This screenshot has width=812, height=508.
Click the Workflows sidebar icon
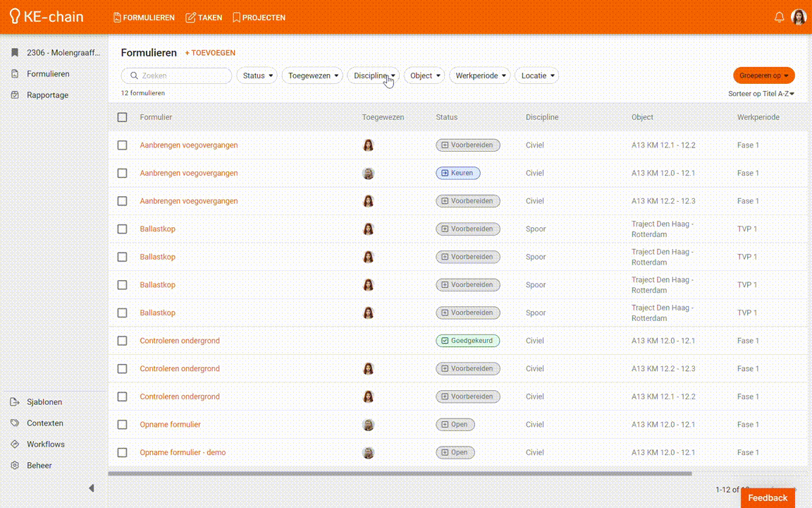(14, 445)
